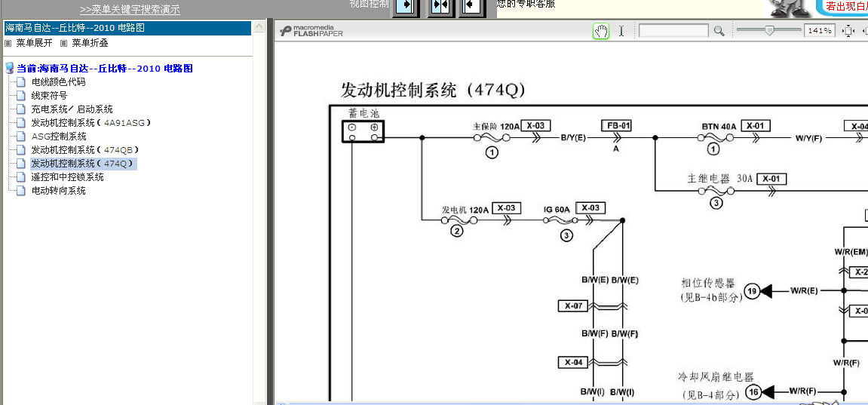Open 发动机控制系统 (4A91ASG) diagram
The image size is (868, 405).
click(91, 123)
